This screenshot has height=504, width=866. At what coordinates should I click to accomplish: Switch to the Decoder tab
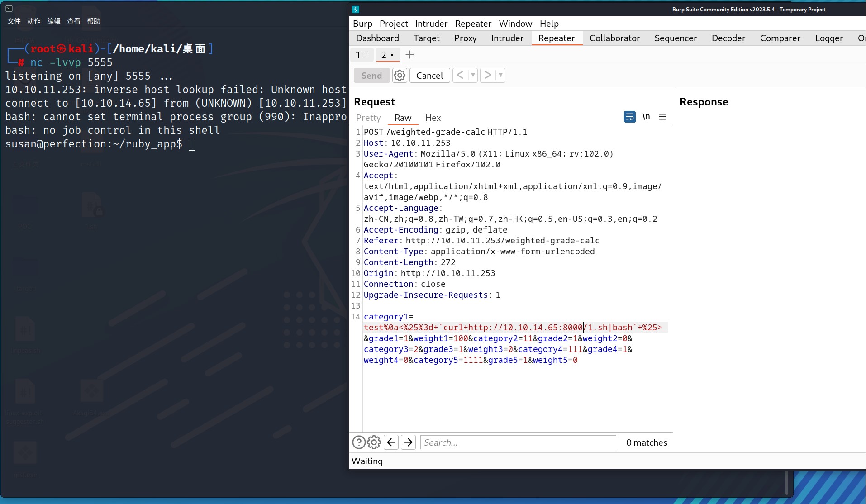click(x=728, y=38)
